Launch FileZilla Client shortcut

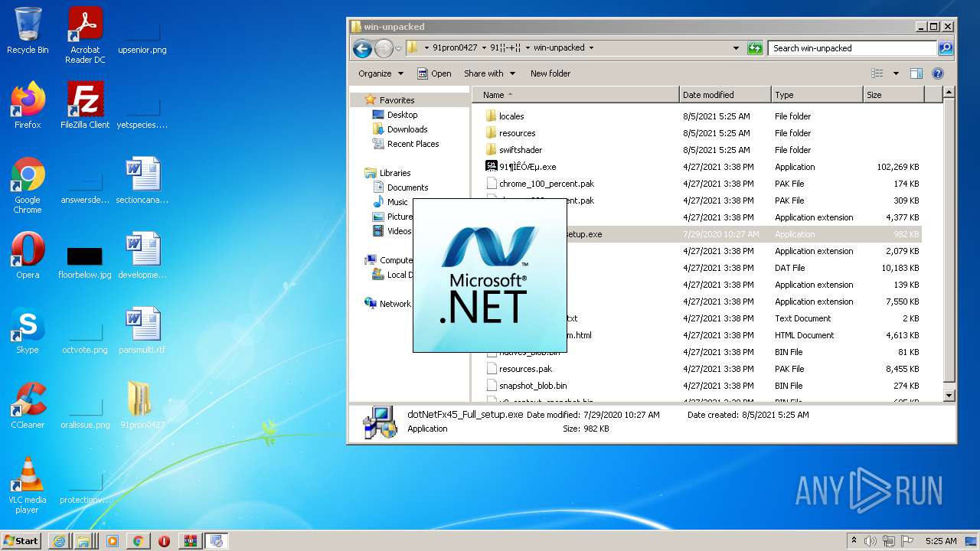coord(85,106)
